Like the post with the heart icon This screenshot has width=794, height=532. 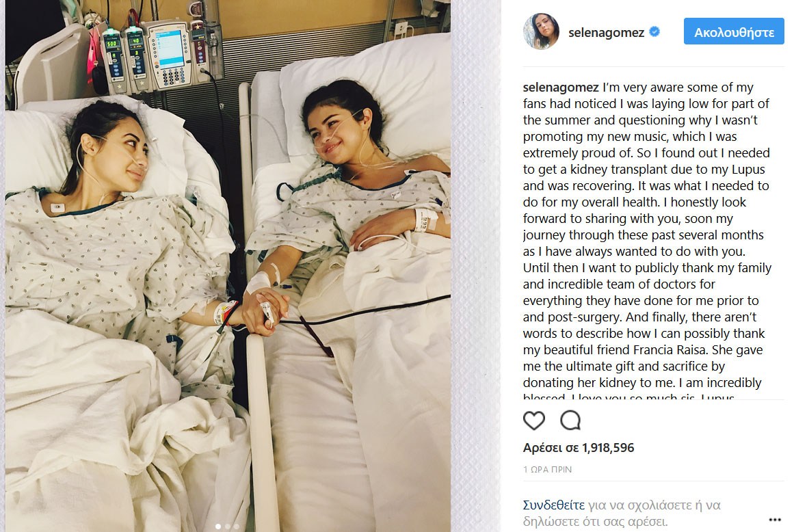[533, 420]
